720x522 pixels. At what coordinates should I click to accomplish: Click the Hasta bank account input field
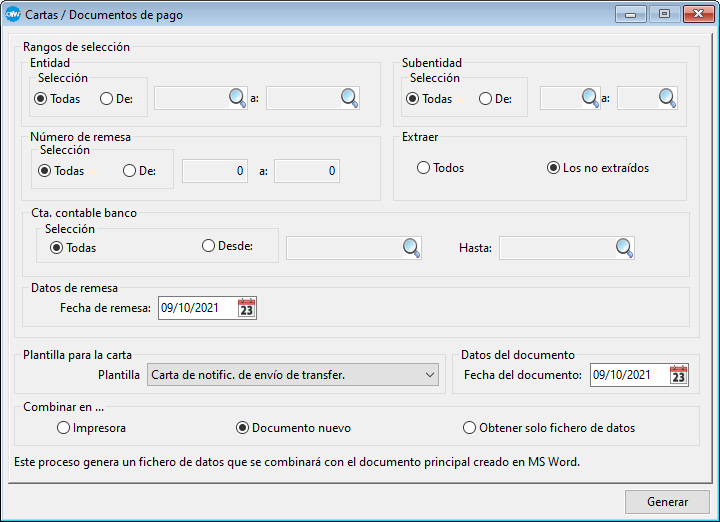[556, 248]
